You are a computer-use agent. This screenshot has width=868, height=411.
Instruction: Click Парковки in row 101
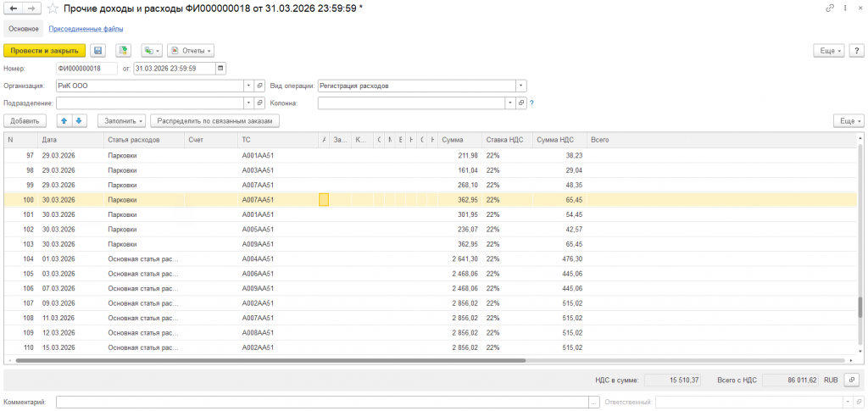tap(122, 214)
